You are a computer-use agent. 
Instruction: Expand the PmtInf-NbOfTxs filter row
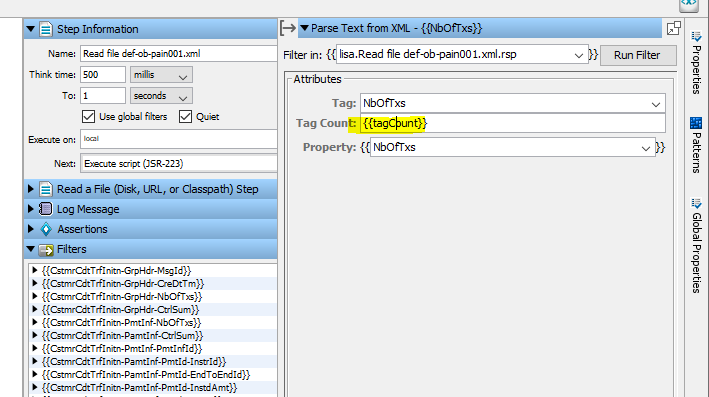point(34,322)
